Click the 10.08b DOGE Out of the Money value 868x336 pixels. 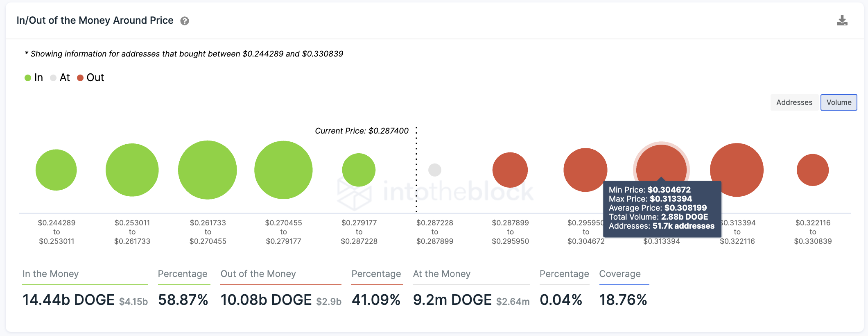click(266, 300)
